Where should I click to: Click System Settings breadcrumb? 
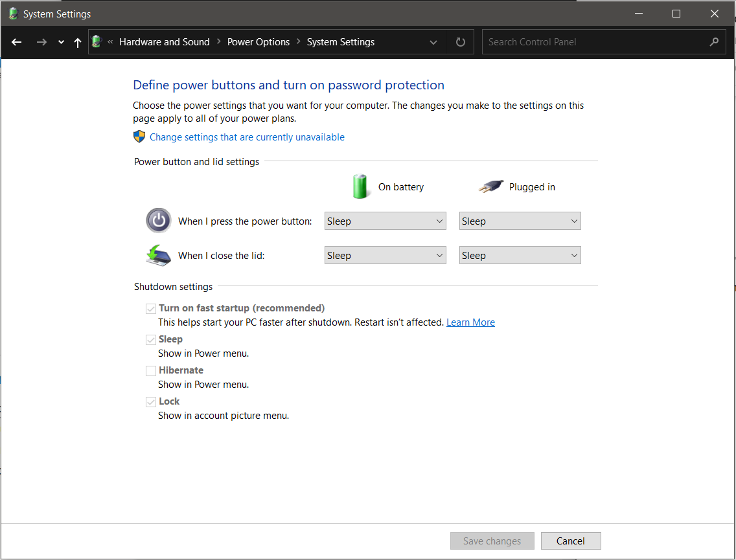click(x=341, y=41)
